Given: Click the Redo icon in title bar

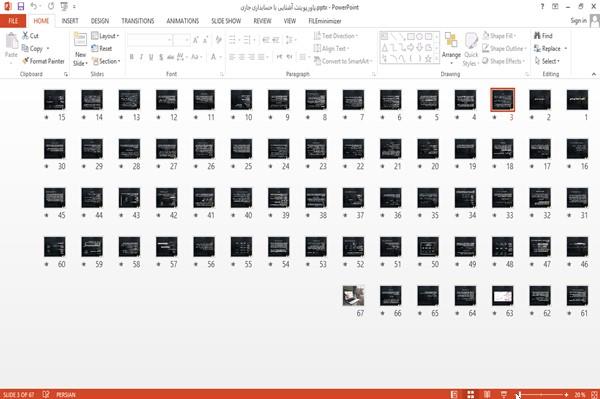Looking at the screenshot, I should click(x=51, y=6).
